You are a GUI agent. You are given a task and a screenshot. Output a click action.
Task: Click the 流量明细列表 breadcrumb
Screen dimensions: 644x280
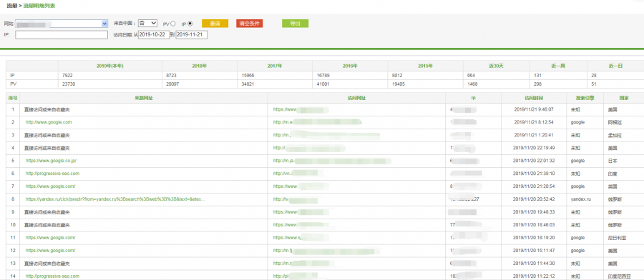coord(39,5)
